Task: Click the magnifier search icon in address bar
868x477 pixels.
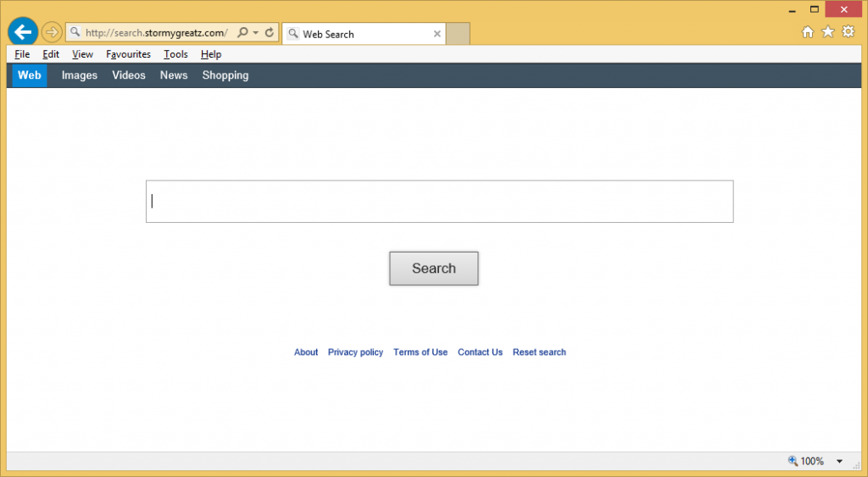Action: (x=242, y=33)
